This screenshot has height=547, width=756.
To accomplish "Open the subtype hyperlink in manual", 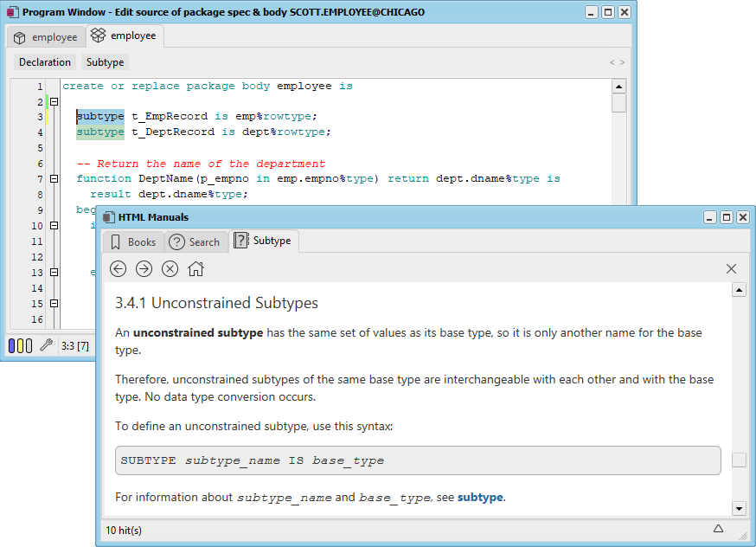I will pyautogui.click(x=480, y=498).
